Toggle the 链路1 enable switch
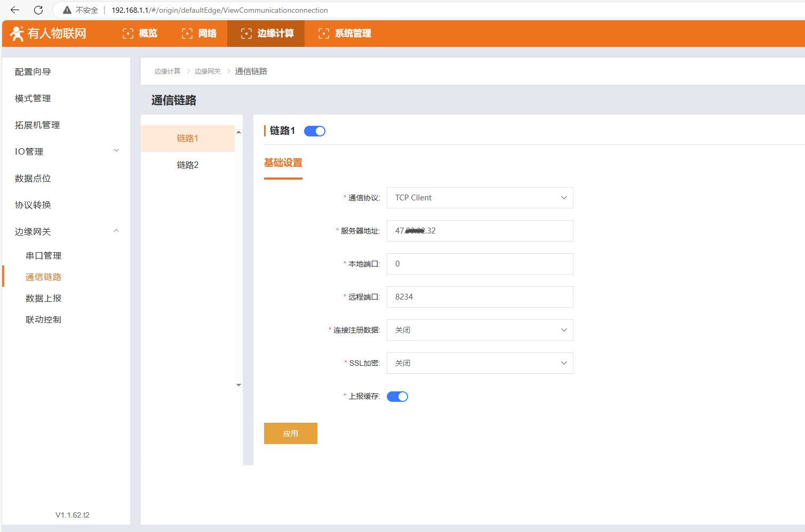 (x=314, y=131)
